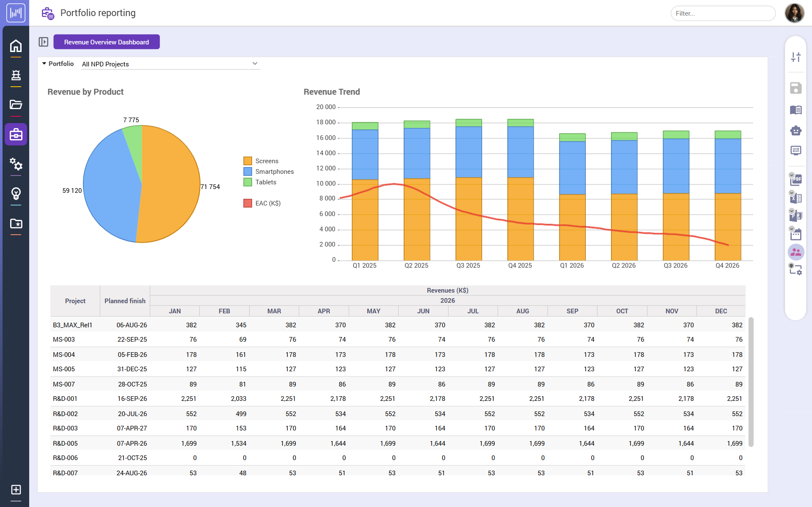Export the dashboard to PowerPoint
Viewport: 812px width, 507px height.
tap(796, 216)
